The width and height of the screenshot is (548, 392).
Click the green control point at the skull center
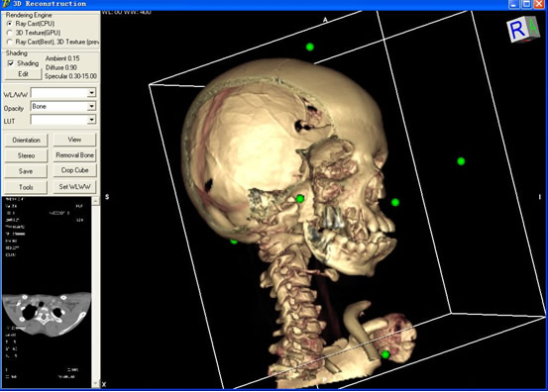pos(300,199)
